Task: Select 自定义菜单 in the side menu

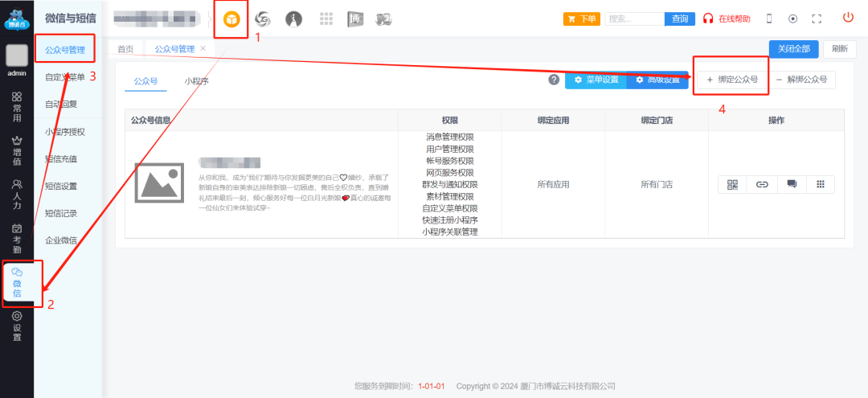Action: [x=65, y=77]
